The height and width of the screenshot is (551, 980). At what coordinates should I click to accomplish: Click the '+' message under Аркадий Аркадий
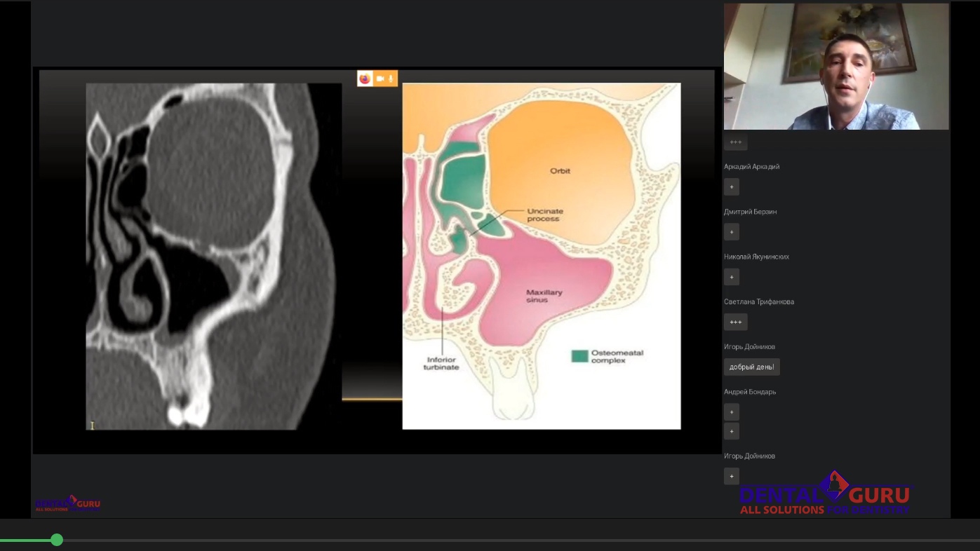tap(732, 187)
